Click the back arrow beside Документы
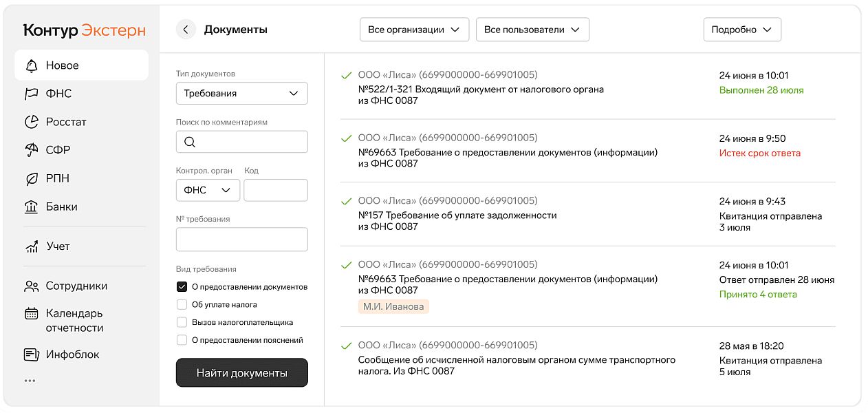The height and width of the screenshot is (413, 868). (x=186, y=30)
